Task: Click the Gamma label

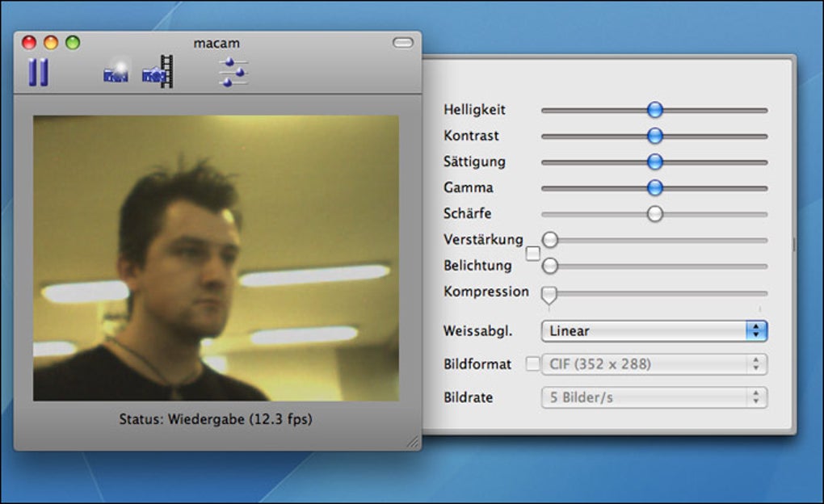Action: 469,187
